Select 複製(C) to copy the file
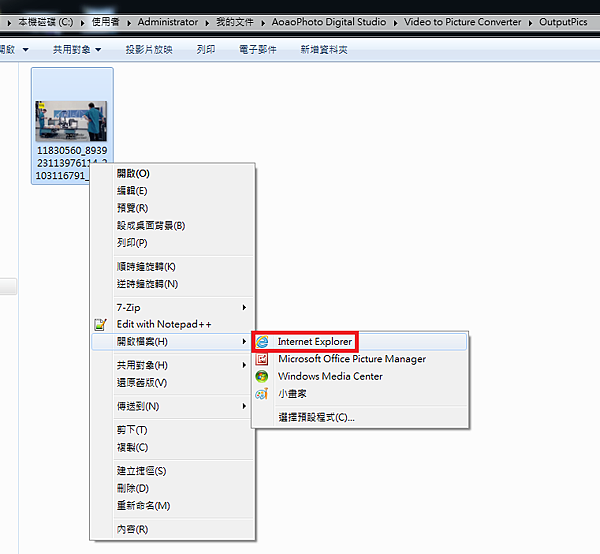The image size is (600, 554). click(x=173, y=447)
